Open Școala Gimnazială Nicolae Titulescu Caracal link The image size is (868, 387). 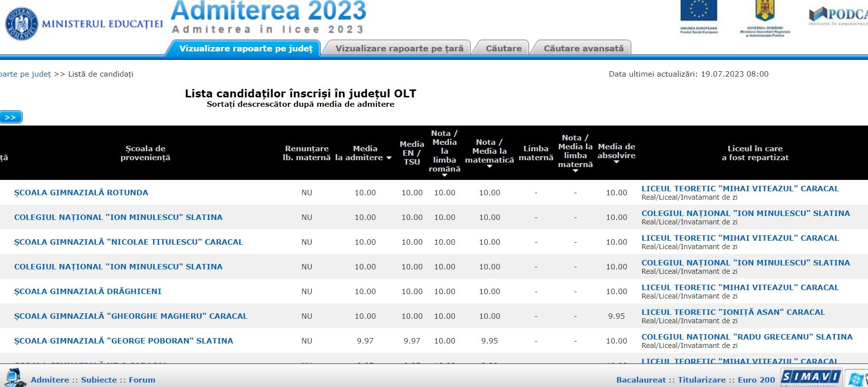click(128, 242)
